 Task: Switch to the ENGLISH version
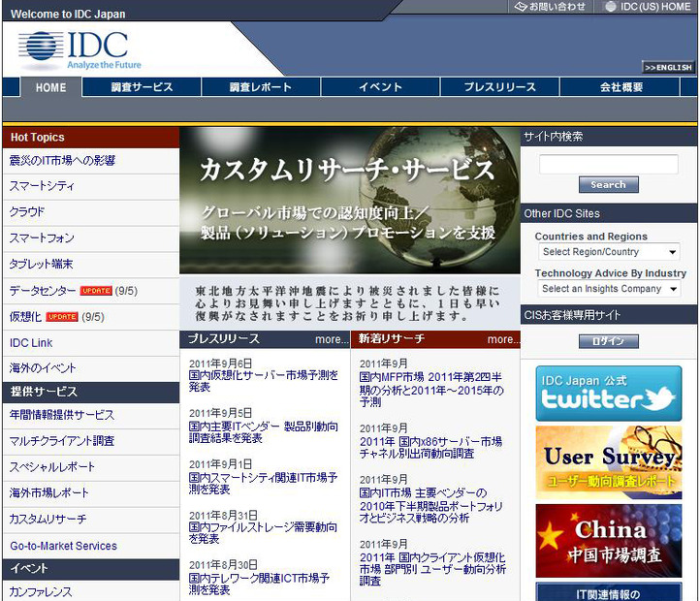[x=668, y=68]
